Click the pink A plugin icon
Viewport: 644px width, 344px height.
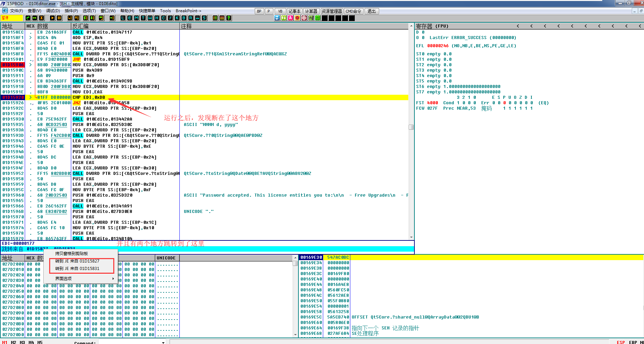291,18
